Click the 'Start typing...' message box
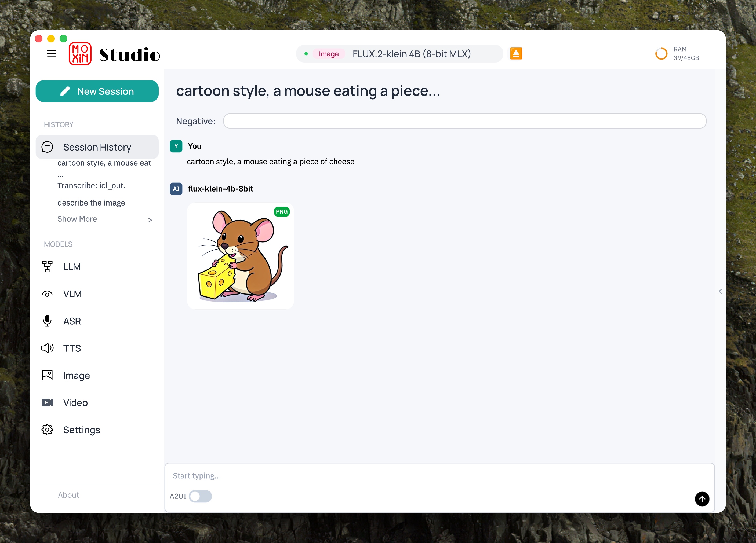Image resolution: width=756 pixels, height=543 pixels. tap(439, 475)
